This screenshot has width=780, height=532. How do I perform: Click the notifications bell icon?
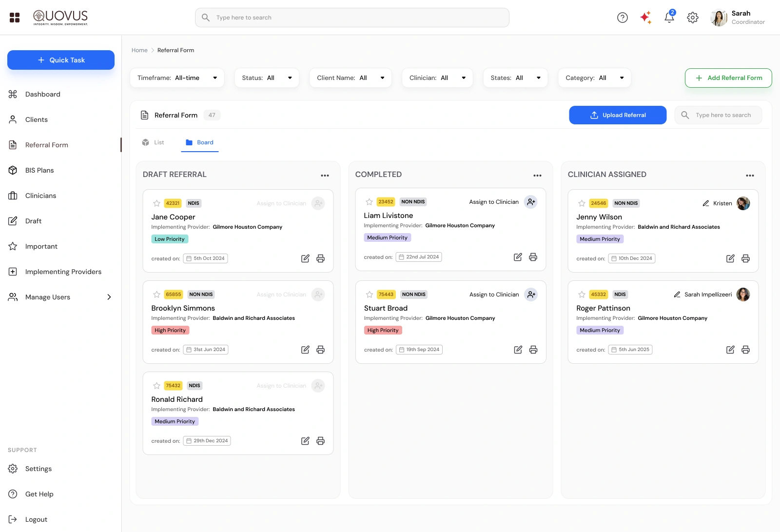669,18
